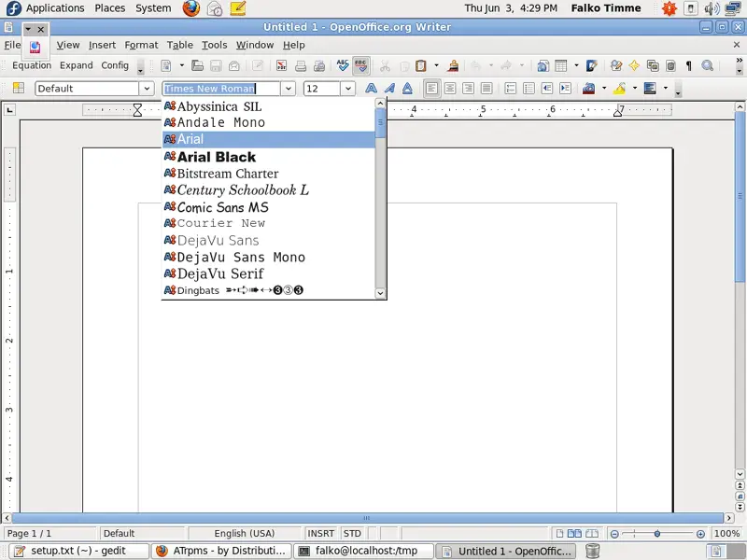Turn on Numbering for the paragraph
The height and width of the screenshot is (560, 747).
(510, 89)
